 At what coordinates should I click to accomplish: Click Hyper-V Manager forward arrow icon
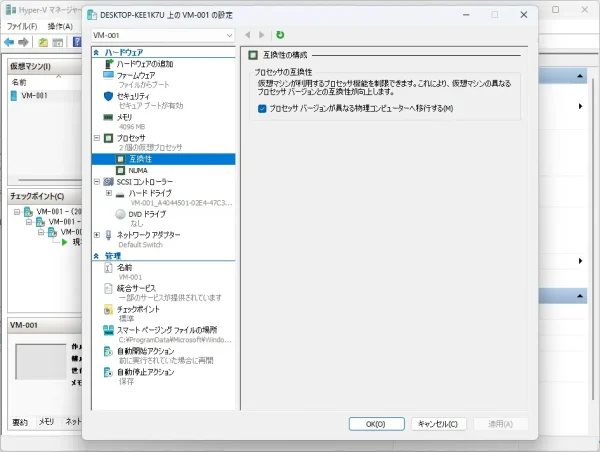(23, 42)
